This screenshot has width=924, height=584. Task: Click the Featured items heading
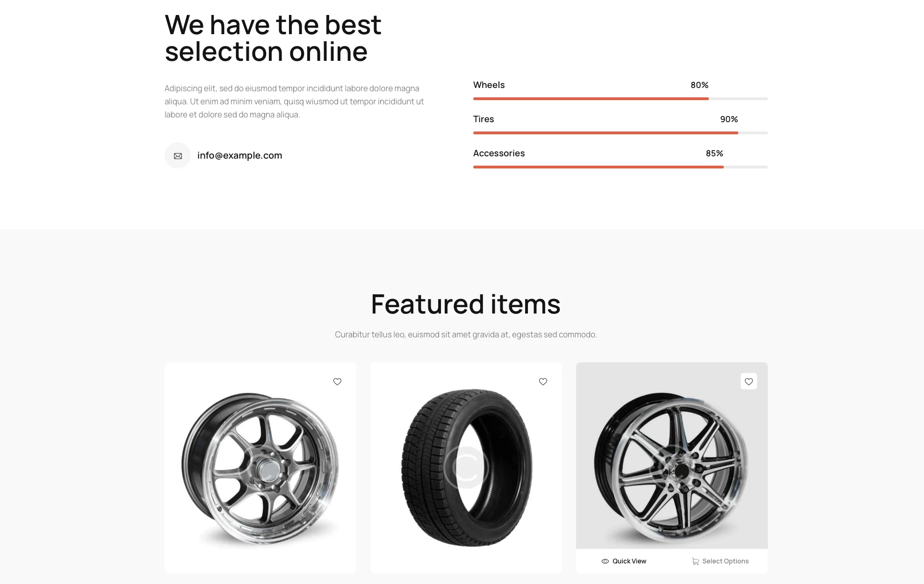(x=465, y=304)
